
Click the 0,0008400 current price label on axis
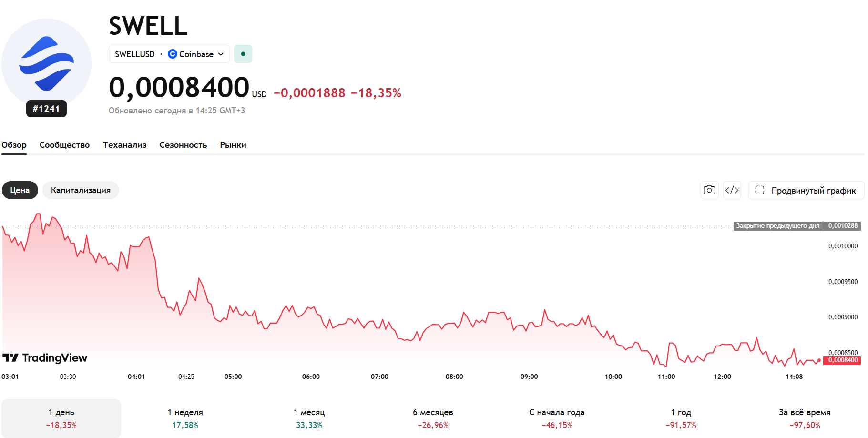point(843,360)
